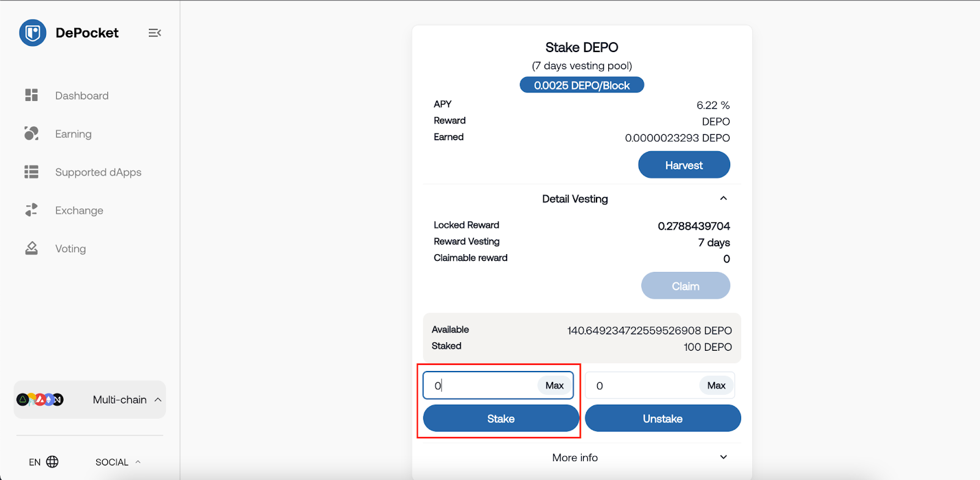Image resolution: width=980 pixels, height=480 pixels.
Task: Open the SOCIAL links menu
Action: point(118,462)
